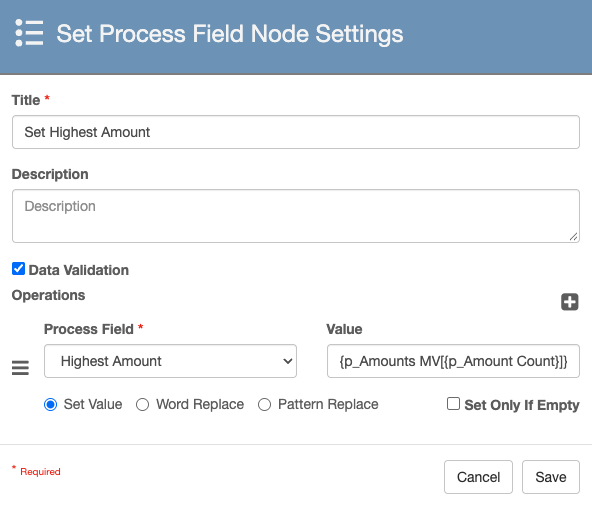Click the Process Field label
Viewport: 592px width, 506px height.
(x=89, y=329)
